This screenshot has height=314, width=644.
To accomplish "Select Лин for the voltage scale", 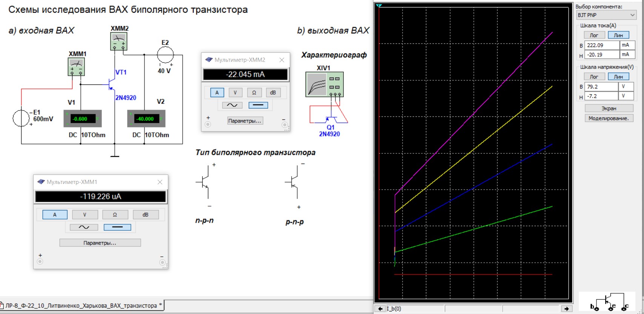I will [x=619, y=77].
